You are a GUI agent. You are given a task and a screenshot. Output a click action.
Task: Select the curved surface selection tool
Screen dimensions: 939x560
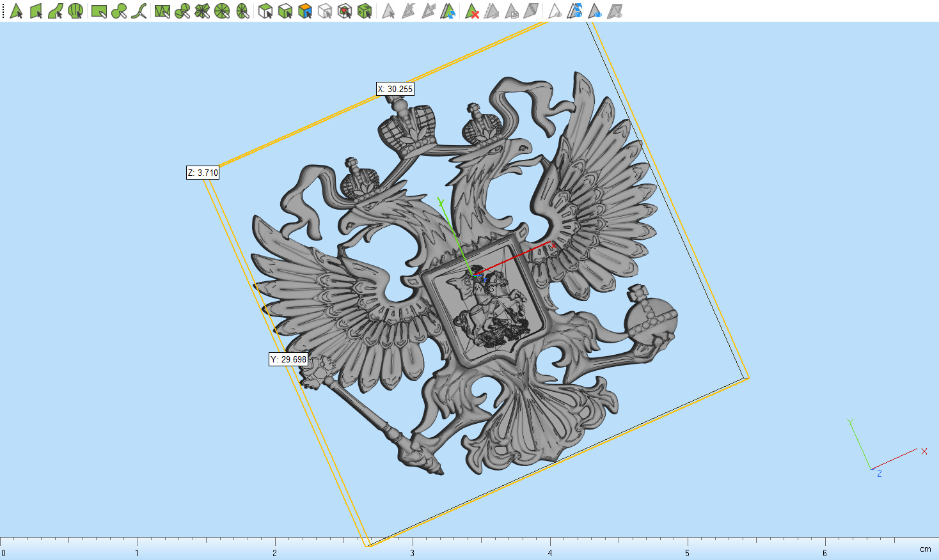click(x=56, y=11)
